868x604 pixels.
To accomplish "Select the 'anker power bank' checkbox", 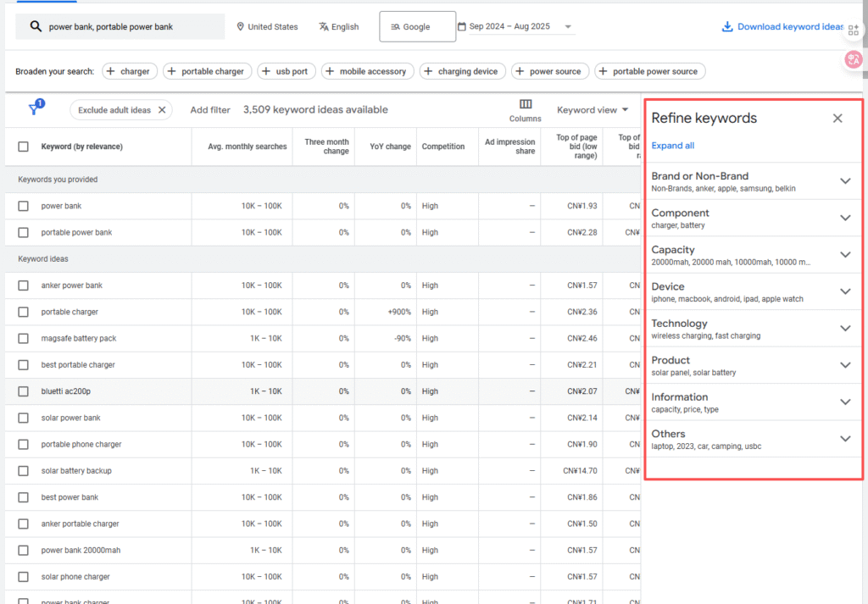I will 23,285.
